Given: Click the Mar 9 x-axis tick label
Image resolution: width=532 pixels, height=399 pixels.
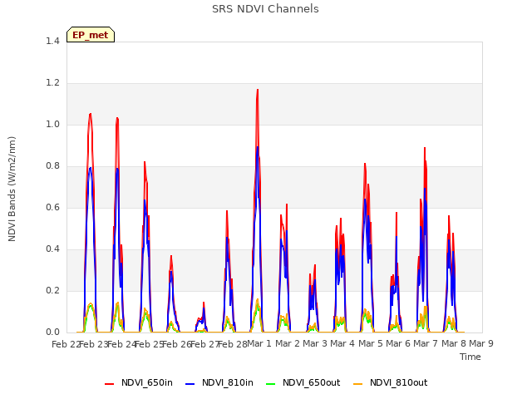Looking at the screenshot, I should tap(481, 343).
